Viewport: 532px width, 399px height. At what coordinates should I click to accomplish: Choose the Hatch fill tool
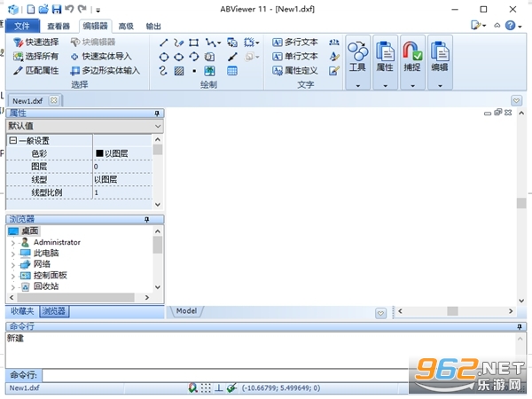coord(179,71)
